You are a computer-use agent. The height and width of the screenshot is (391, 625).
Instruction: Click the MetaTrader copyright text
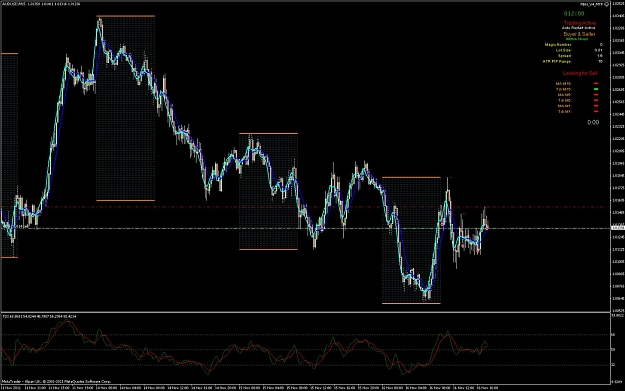(56, 381)
